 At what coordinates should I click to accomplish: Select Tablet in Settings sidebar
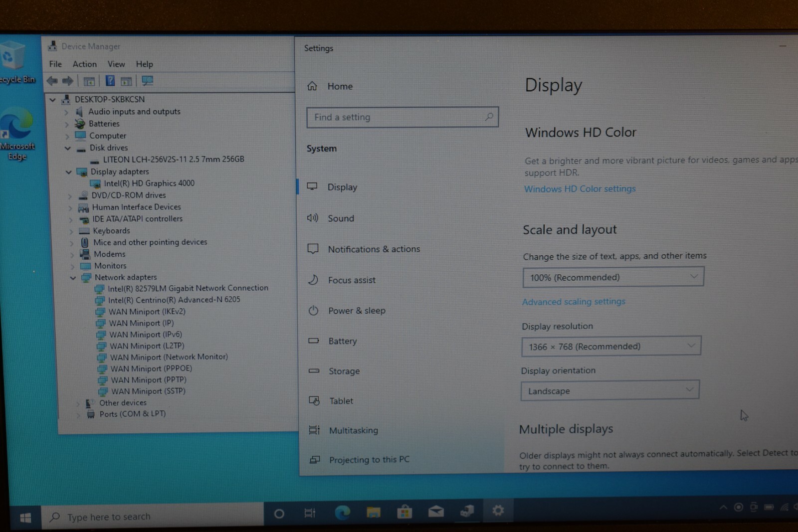341,401
